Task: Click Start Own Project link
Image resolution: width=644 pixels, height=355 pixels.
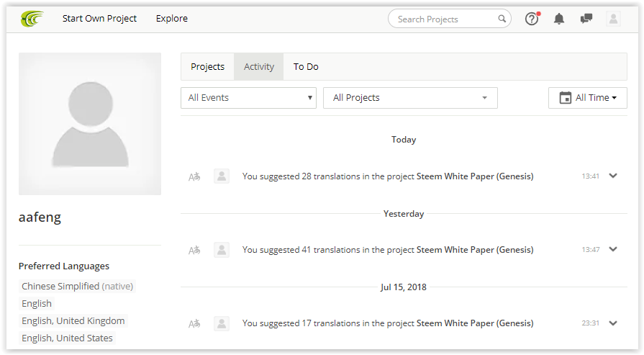Action: pyautogui.click(x=99, y=19)
